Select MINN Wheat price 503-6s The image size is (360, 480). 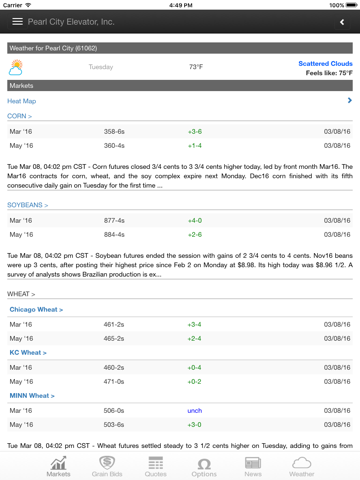114,425
